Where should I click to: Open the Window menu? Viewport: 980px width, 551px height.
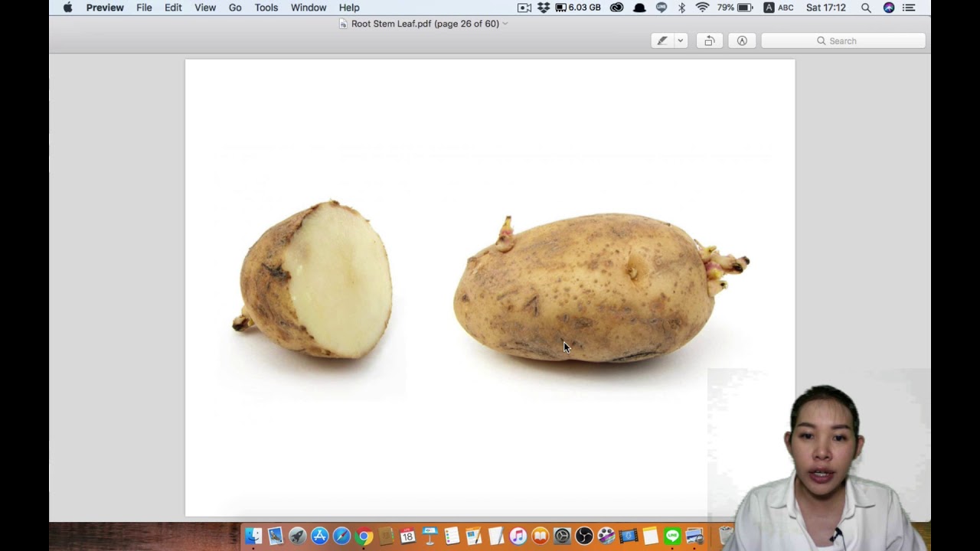pos(309,8)
